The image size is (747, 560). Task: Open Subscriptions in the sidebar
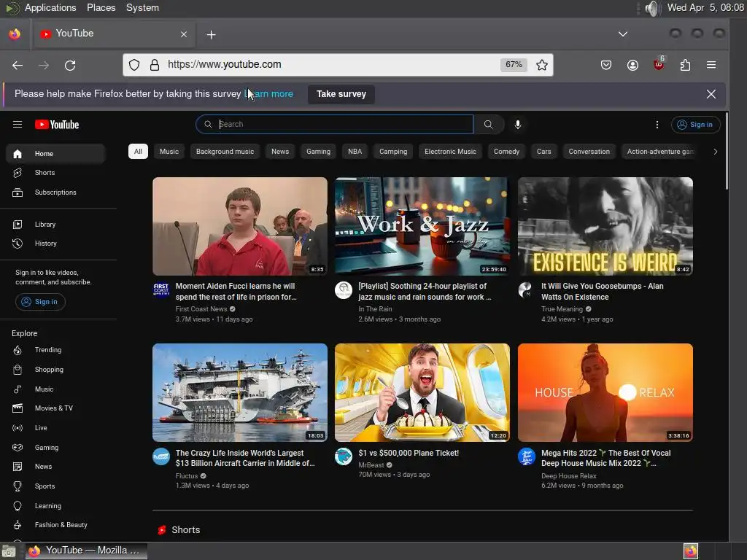point(55,192)
